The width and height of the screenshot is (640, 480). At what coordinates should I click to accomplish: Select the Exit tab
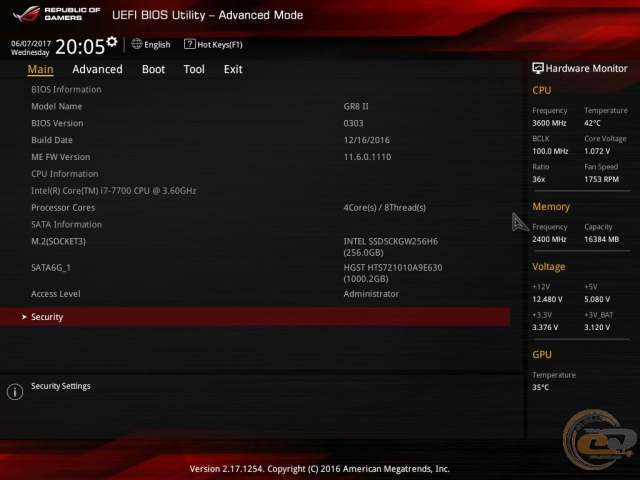(233, 69)
